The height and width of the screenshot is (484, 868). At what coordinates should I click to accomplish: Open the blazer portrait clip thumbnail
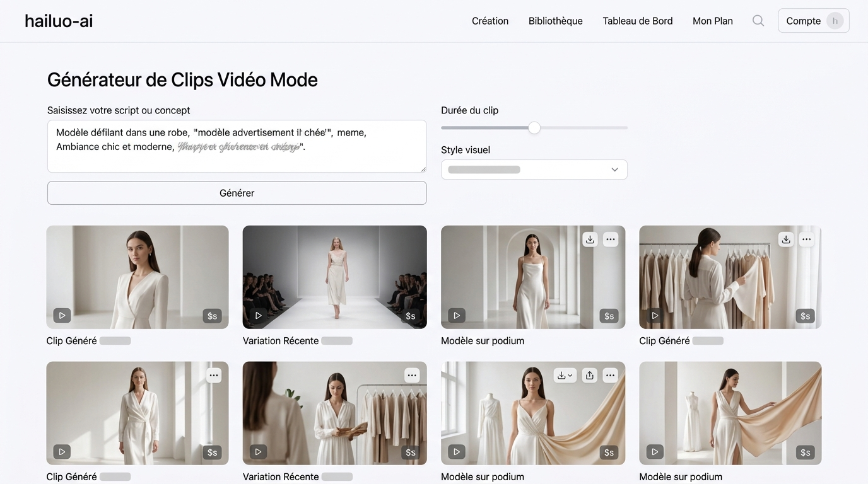coord(138,277)
